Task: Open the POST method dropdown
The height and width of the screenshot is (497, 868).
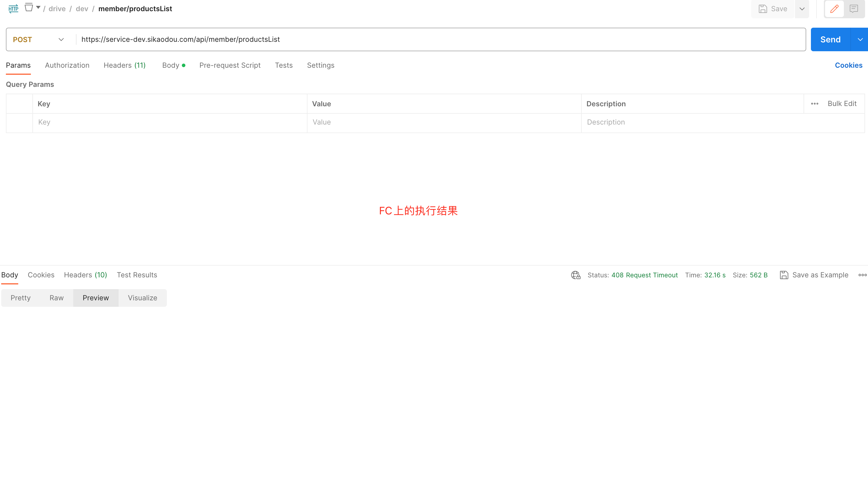Action: (38, 39)
